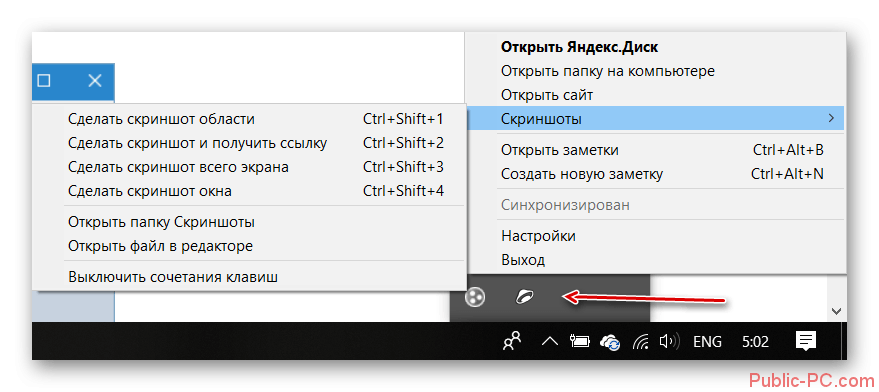Switch the ENG input language indicator
879x392 pixels.
pos(707,341)
